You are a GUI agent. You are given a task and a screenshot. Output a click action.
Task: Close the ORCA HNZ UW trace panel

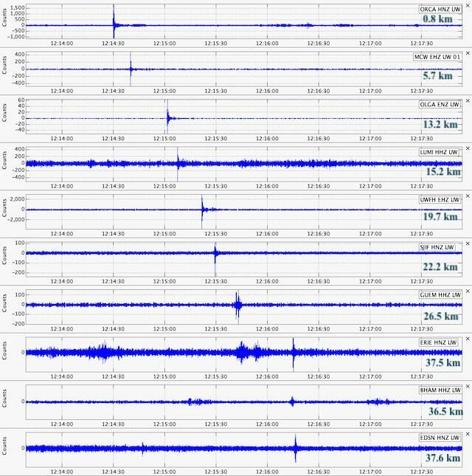point(467,6)
